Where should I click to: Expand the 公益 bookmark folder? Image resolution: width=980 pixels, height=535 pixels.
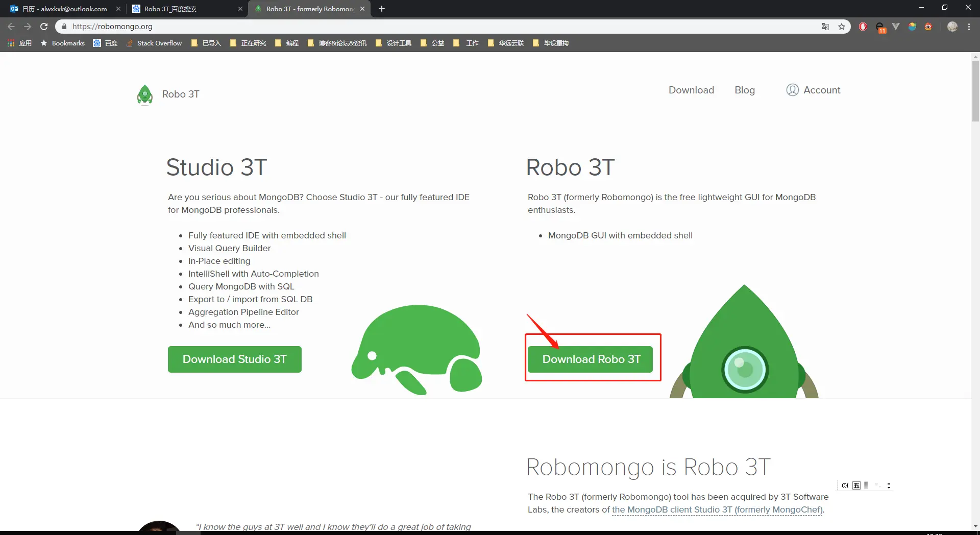coord(432,43)
